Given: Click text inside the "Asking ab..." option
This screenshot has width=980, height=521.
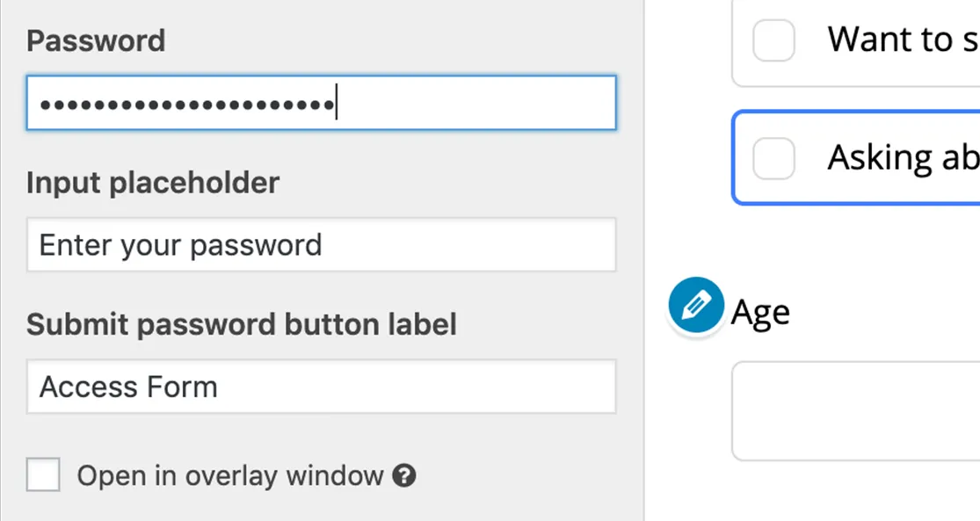Looking at the screenshot, I should click(902, 157).
